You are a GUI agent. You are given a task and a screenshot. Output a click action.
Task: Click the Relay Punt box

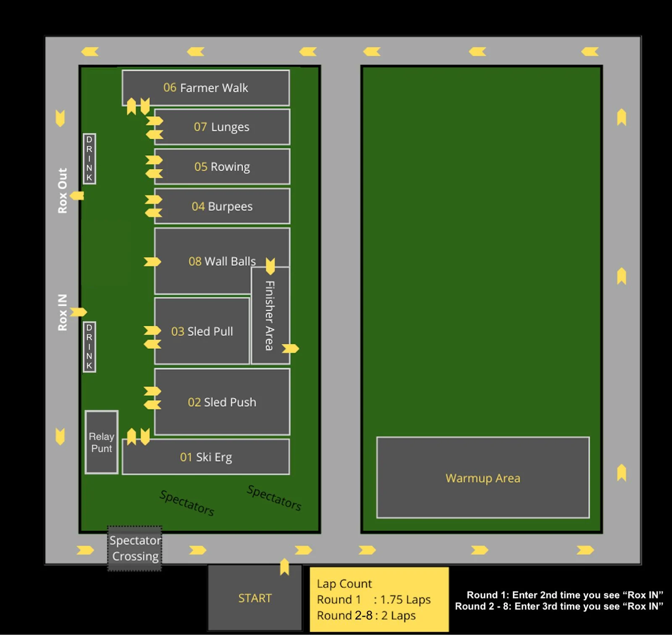point(102,442)
